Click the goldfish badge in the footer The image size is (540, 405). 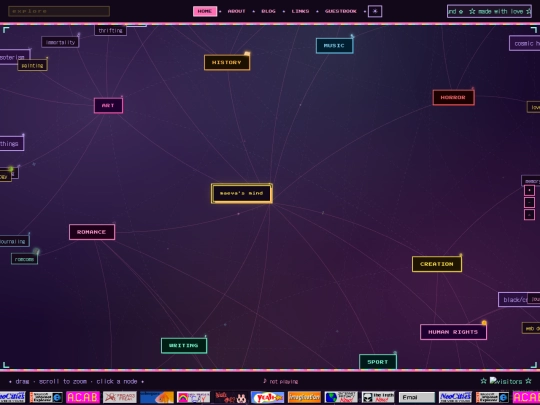157,397
